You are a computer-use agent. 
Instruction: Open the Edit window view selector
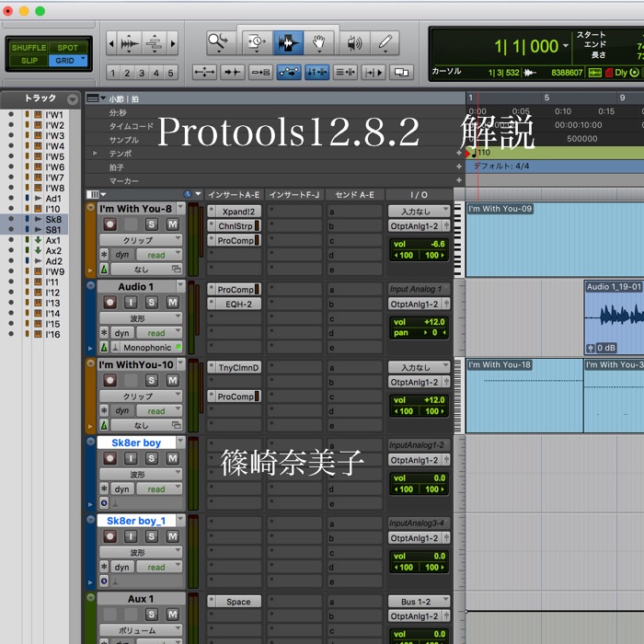coord(97,194)
